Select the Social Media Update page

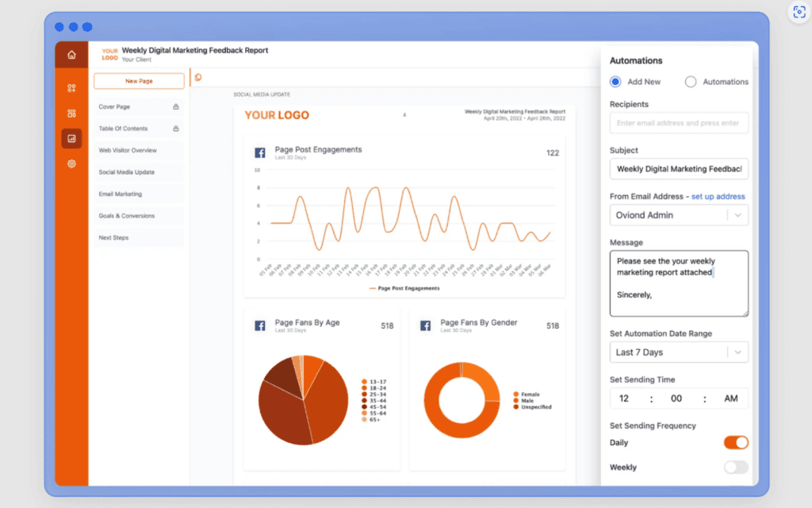point(138,172)
